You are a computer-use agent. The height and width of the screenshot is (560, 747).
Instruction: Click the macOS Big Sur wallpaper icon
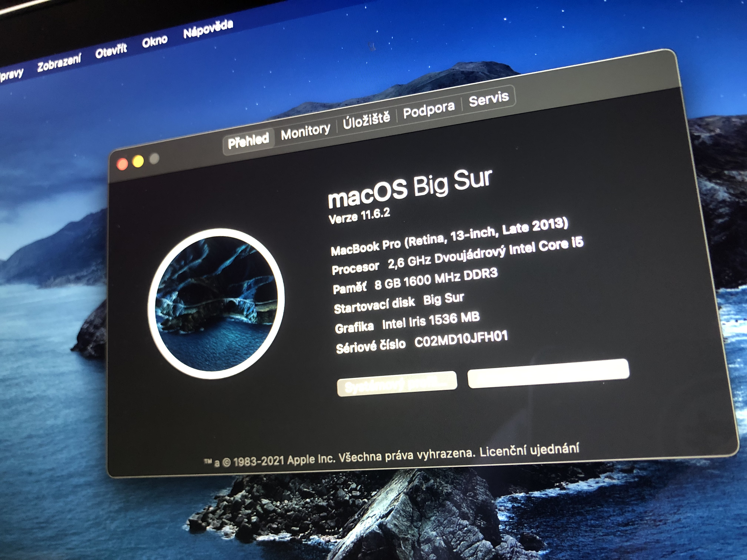[x=216, y=304]
